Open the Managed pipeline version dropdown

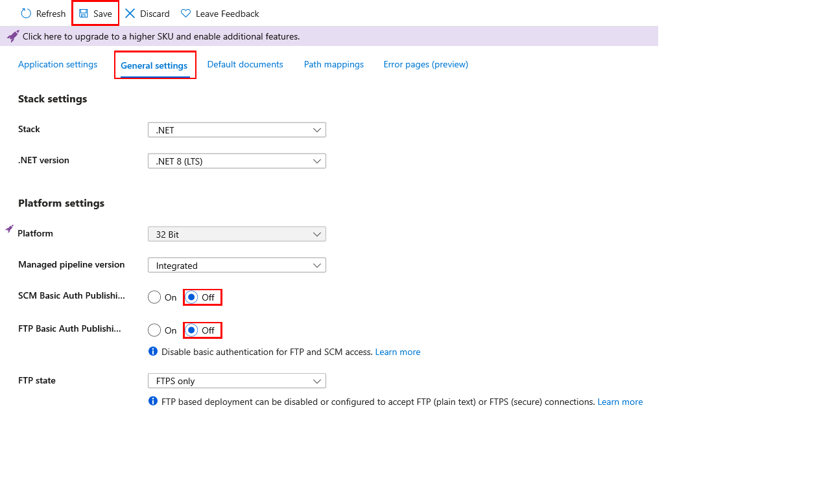pyautogui.click(x=237, y=266)
